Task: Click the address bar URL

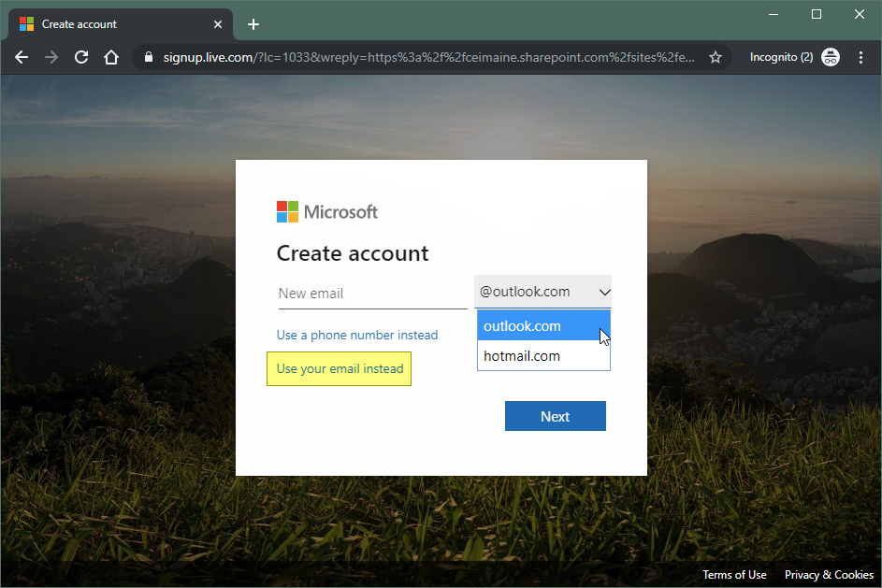Action: tap(428, 57)
